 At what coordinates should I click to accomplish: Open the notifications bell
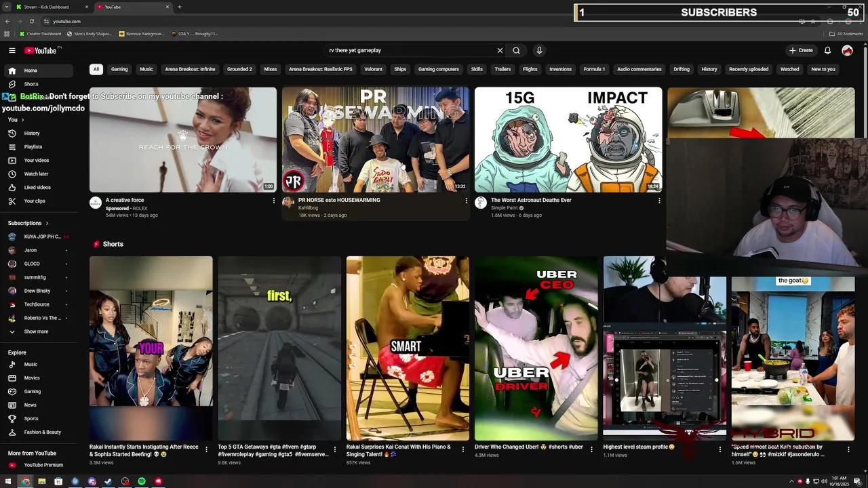pos(827,50)
